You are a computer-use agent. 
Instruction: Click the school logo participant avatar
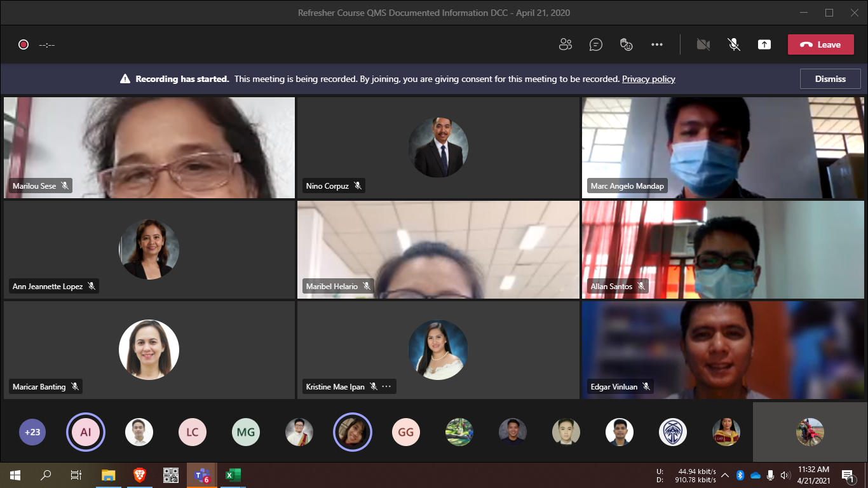click(673, 432)
